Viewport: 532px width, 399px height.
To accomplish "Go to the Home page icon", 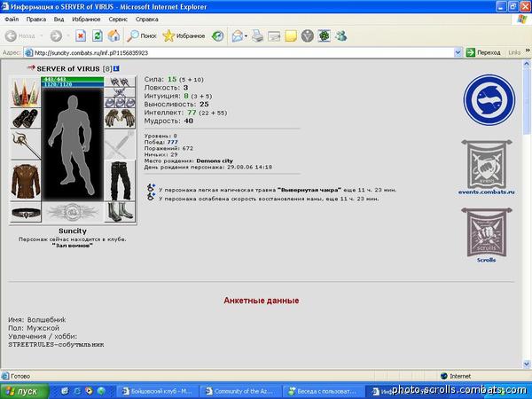I will [x=114, y=35].
